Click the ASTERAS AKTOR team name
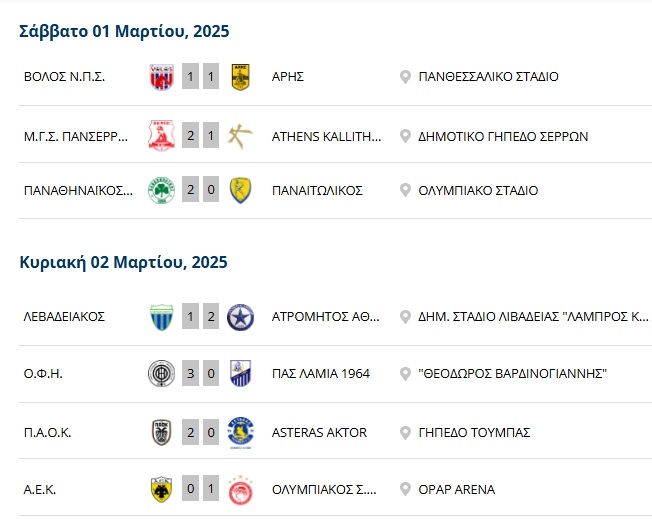652x519 pixels. click(319, 432)
